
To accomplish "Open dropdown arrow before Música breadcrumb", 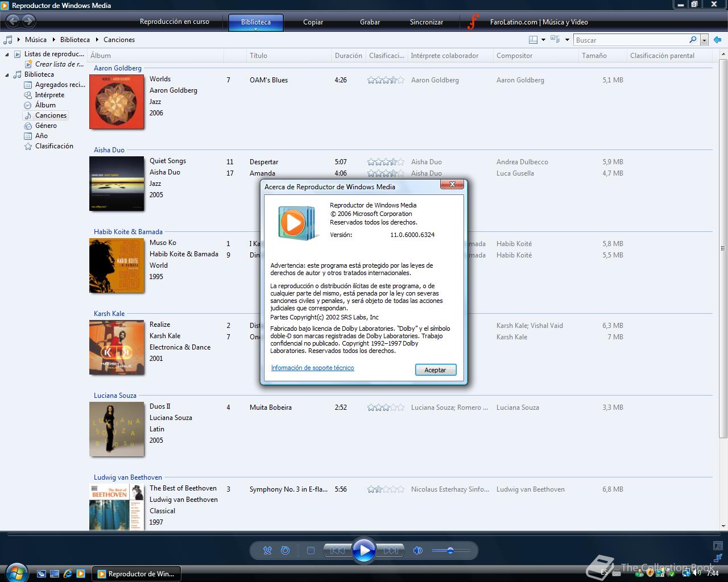I will [19, 40].
